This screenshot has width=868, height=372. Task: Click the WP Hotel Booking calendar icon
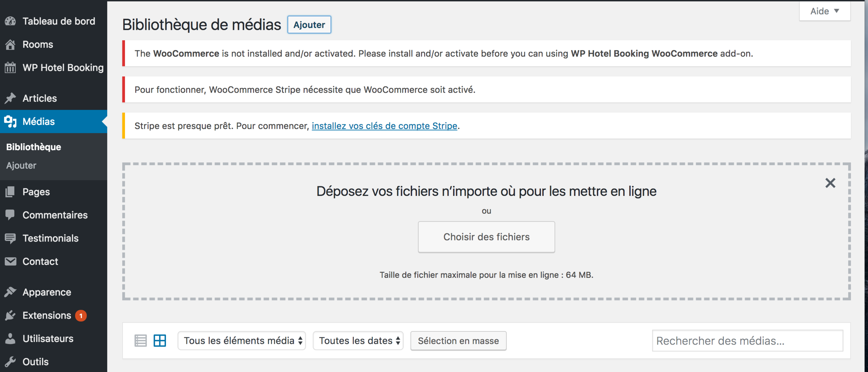tap(10, 68)
